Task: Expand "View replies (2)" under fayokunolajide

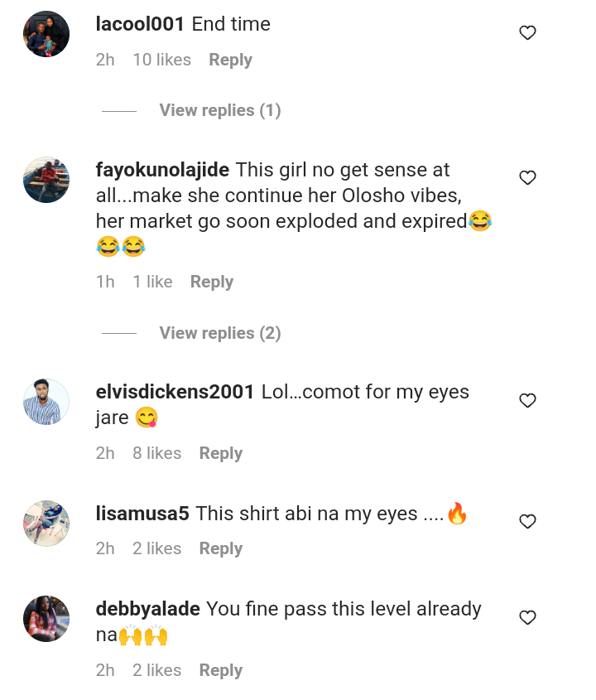Action: (x=220, y=333)
